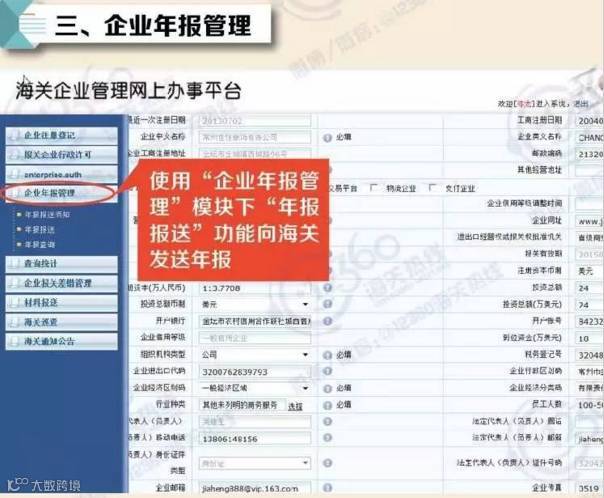This screenshot has height=498, width=604.
Task: Click the 选择 link beside 行业种类
Action: [295, 406]
